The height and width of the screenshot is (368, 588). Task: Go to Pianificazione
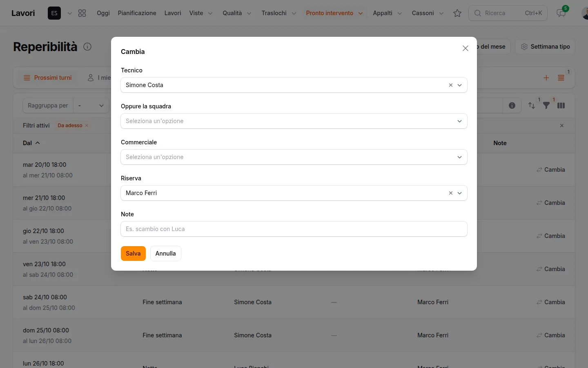[137, 13]
